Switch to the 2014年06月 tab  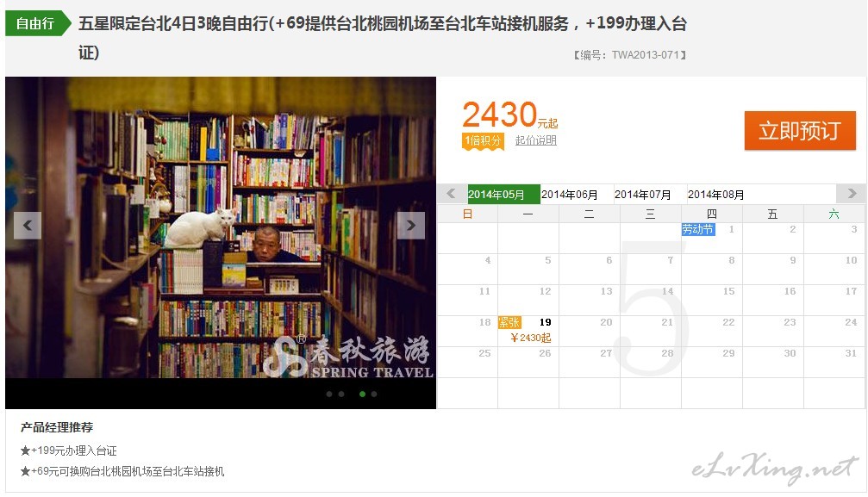click(570, 195)
